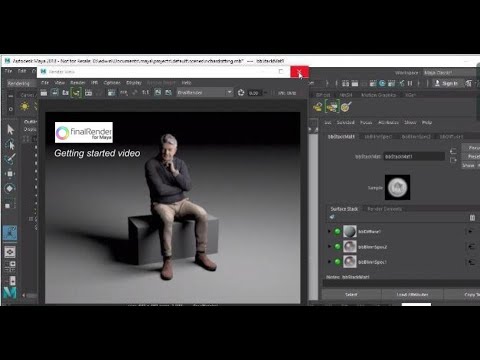The image size is (480, 360).
Task: Open connection arrow at right of bbBlinnSpec1 row
Action: click(x=471, y=262)
